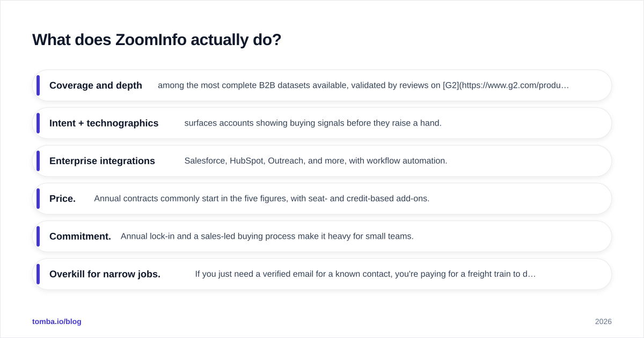Viewport: 644px width, 338px height.
Task: Click text about most complete B2B datasets
Action: (x=363, y=85)
